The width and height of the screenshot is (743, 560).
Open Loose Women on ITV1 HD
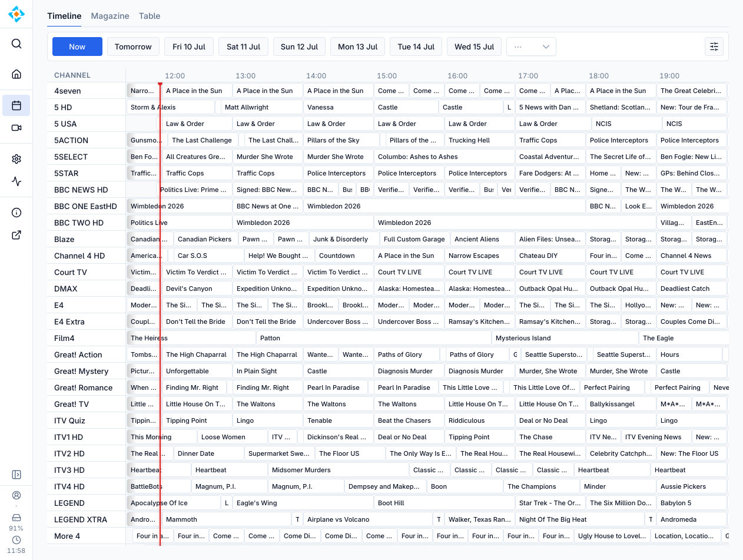[x=233, y=437]
